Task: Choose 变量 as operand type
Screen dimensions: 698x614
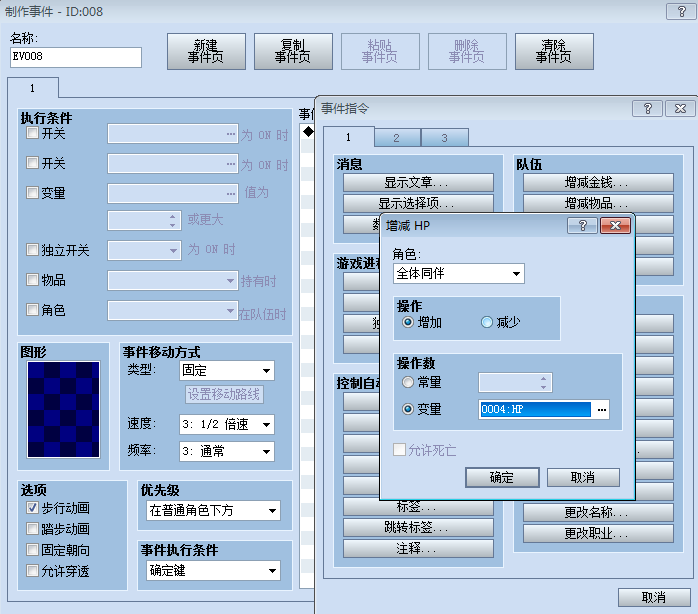Action: click(x=407, y=409)
